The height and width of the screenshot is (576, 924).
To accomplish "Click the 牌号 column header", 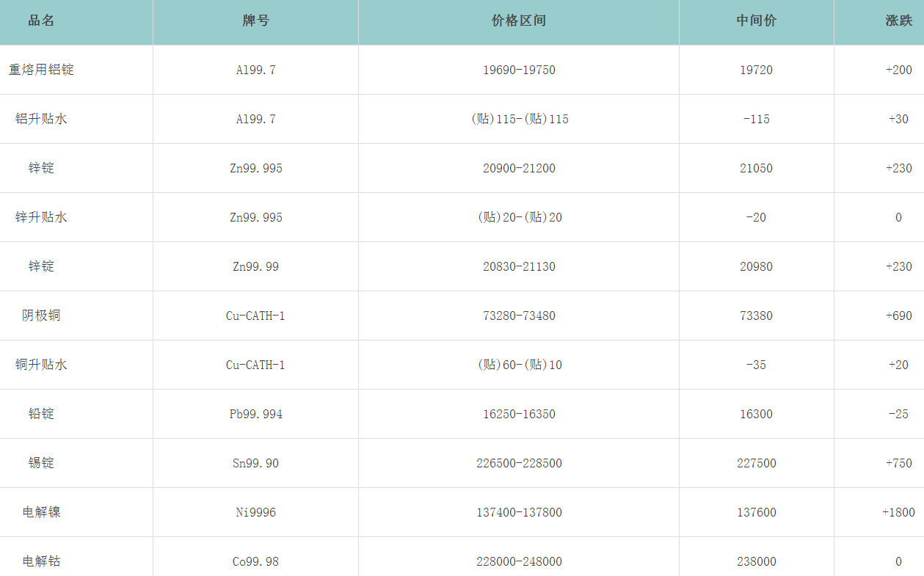I will 255,21.
